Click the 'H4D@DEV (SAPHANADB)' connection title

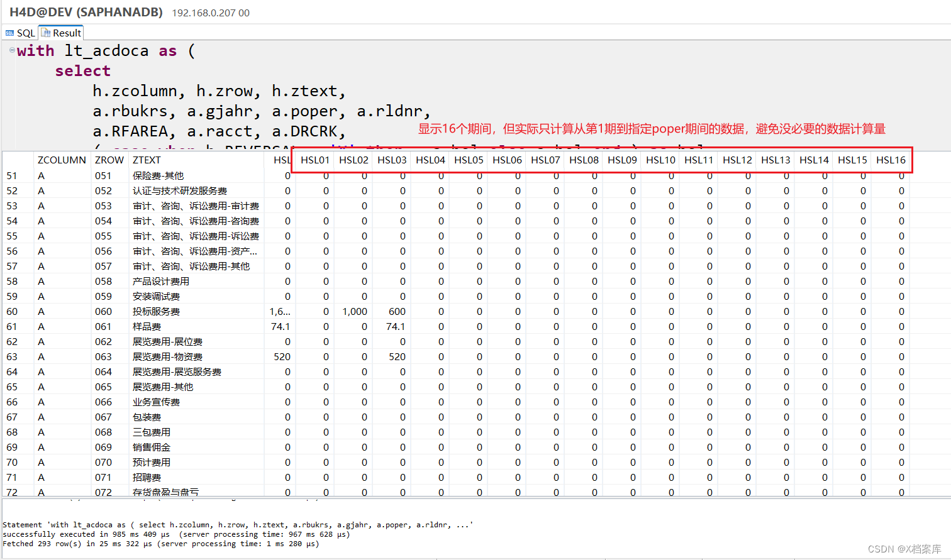click(x=86, y=12)
